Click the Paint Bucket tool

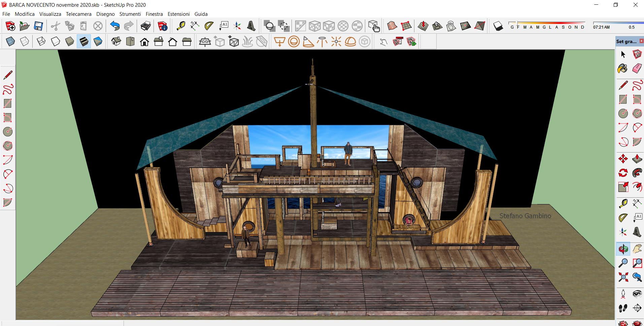622,69
